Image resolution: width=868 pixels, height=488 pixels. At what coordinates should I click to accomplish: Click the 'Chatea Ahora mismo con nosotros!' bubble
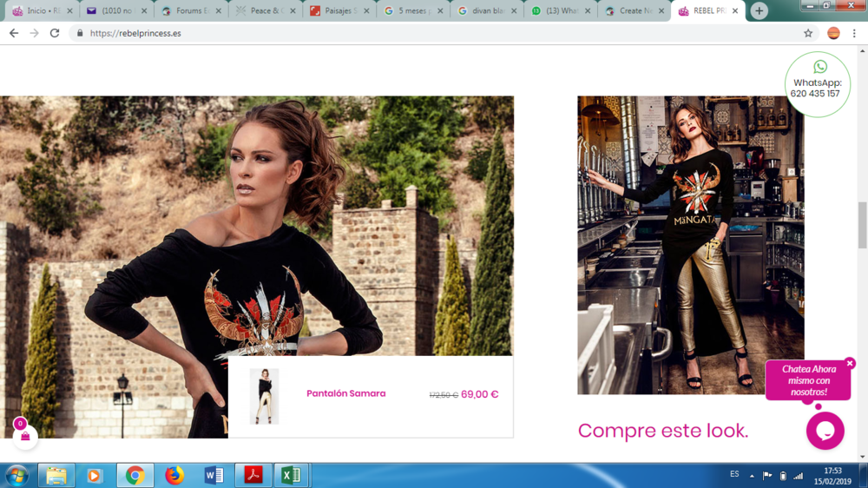click(x=807, y=380)
